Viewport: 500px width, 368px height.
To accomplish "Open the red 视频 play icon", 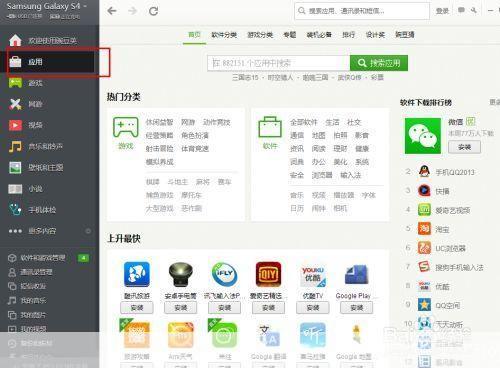I will pos(15,125).
